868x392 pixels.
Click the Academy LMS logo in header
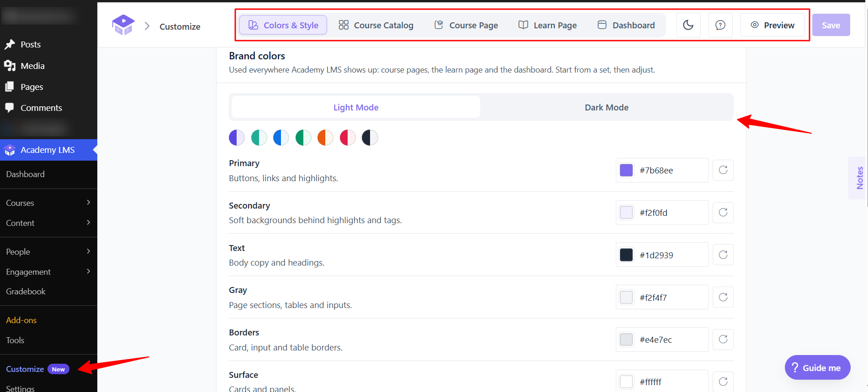[x=123, y=25]
